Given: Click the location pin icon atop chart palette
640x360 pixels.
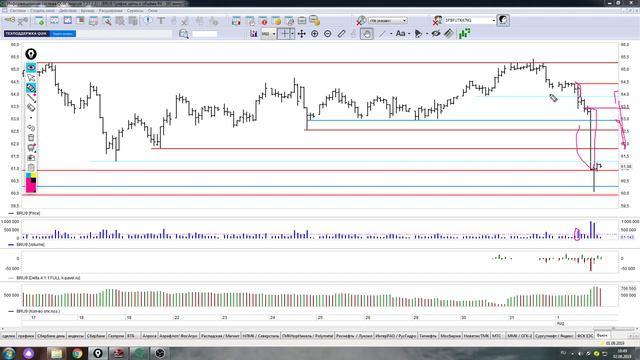Looking at the screenshot, I should tap(31, 54).
